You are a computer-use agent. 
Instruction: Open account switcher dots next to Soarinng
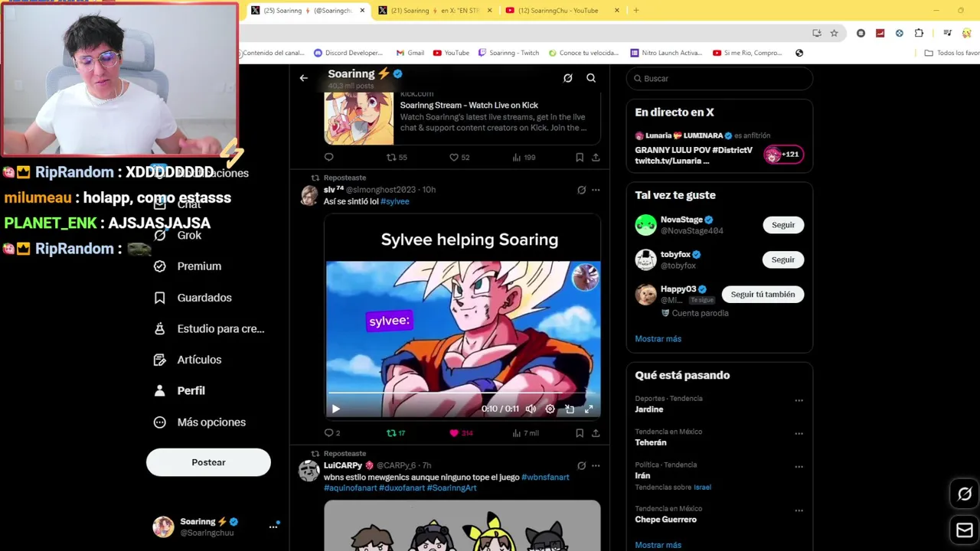[x=273, y=527]
